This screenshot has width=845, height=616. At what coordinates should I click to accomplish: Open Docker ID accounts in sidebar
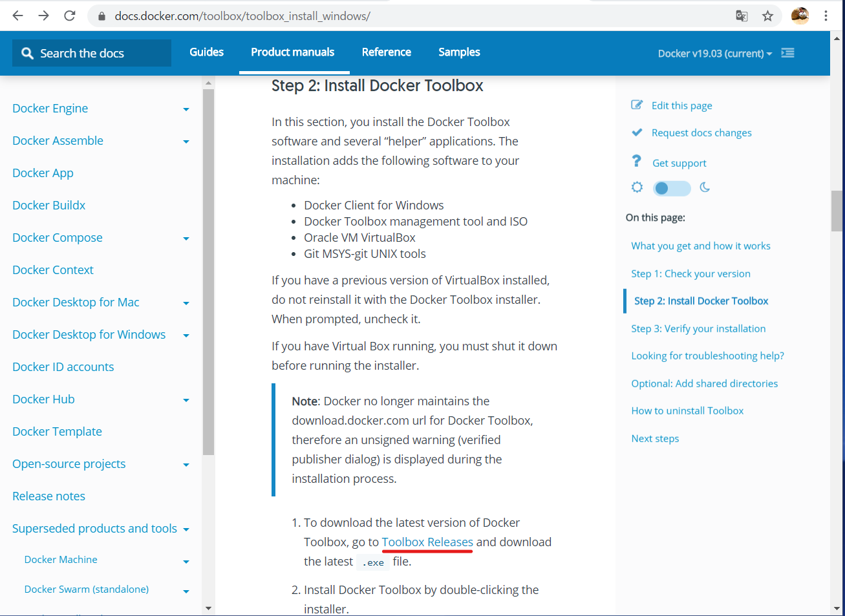coord(63,366)
